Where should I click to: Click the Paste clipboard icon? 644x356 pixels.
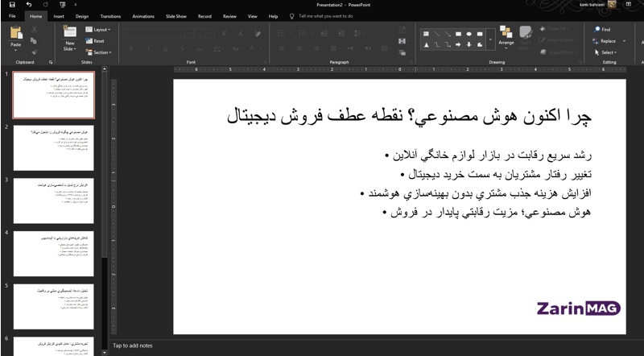click(x=15, y=33)
